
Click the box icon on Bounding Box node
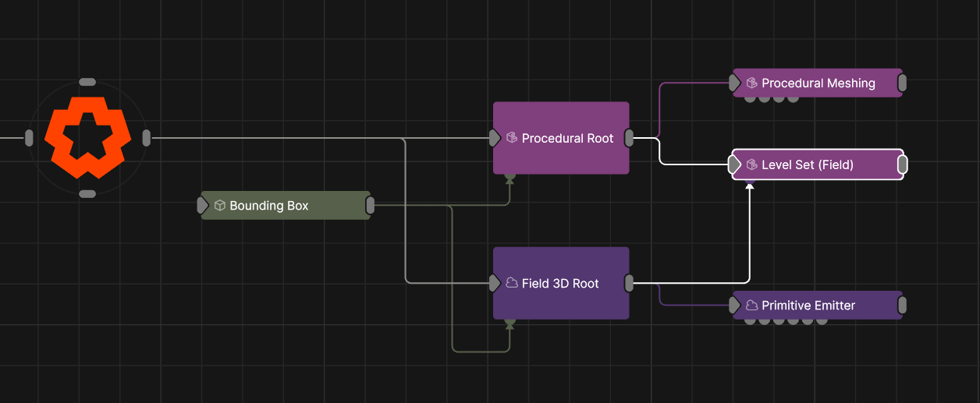point(220,206)
